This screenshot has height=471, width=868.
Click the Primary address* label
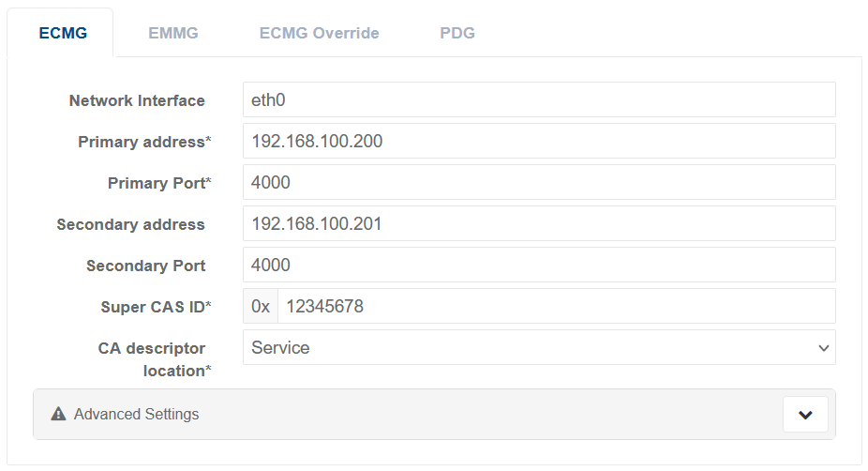(144, 142)
